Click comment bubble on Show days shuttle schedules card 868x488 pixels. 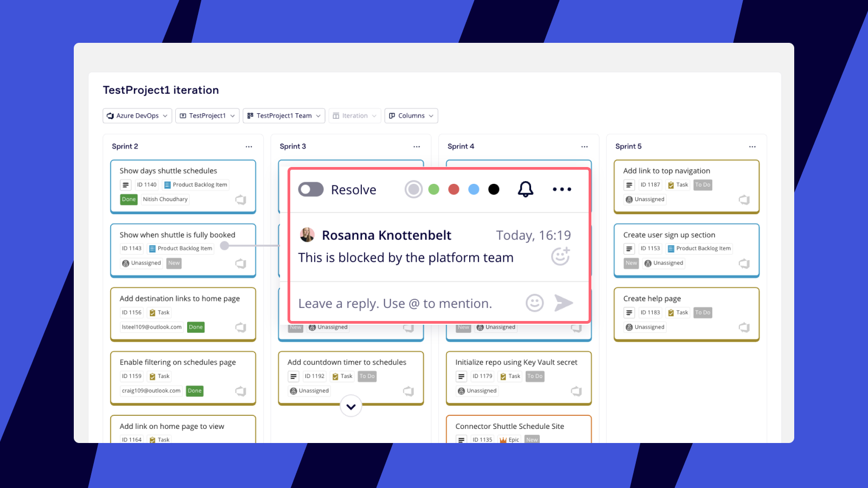point(241,200)
